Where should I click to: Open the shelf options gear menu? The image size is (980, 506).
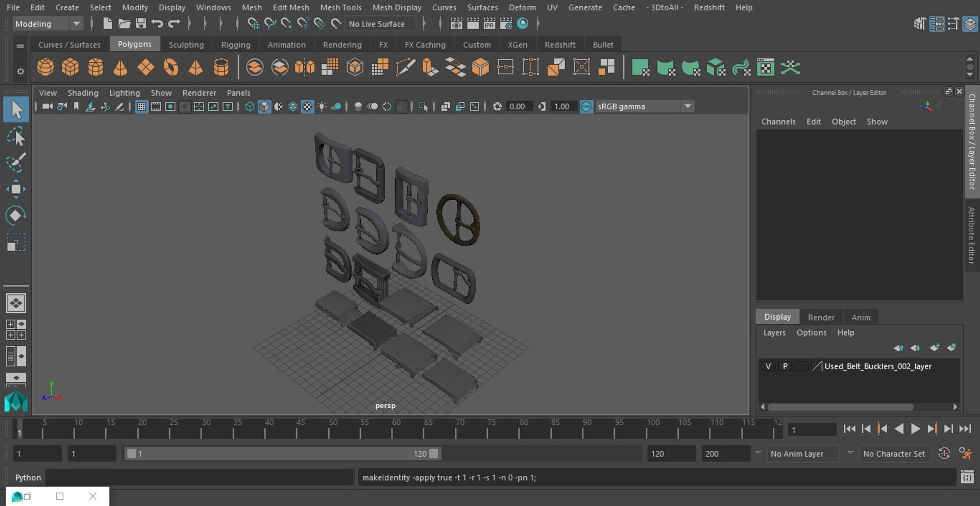[x=20, y=71]
